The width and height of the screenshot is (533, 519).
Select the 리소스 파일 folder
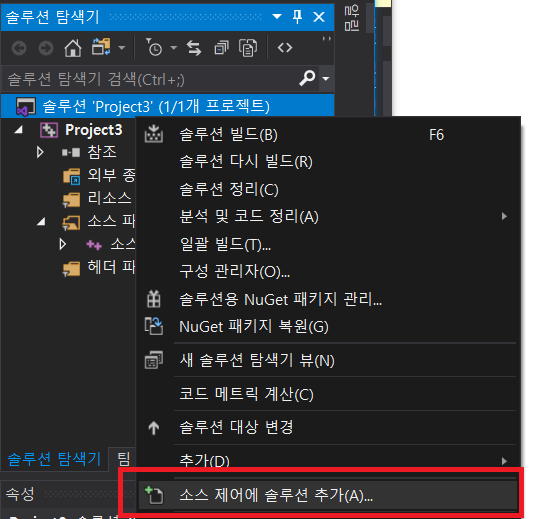pos(109,198)
